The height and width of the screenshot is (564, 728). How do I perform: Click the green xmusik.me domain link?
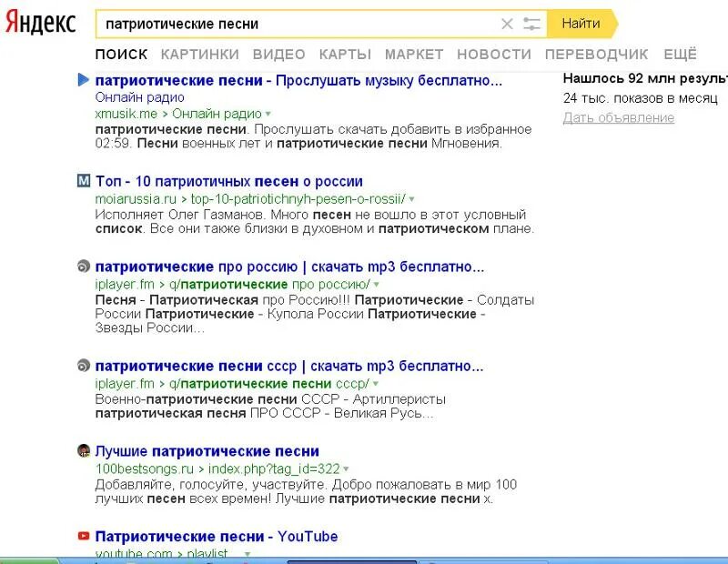(x=126, y=114)
